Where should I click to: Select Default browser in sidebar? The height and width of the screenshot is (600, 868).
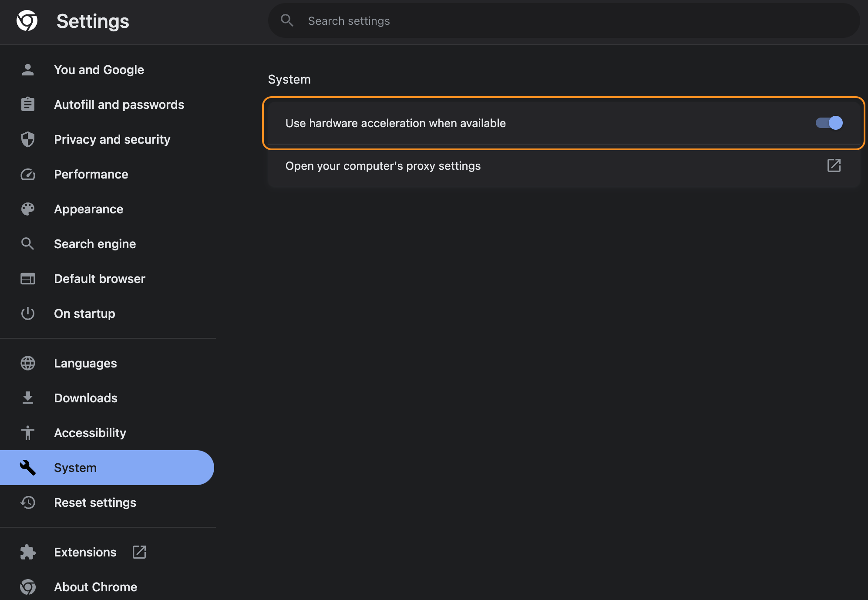coord(100,279)
